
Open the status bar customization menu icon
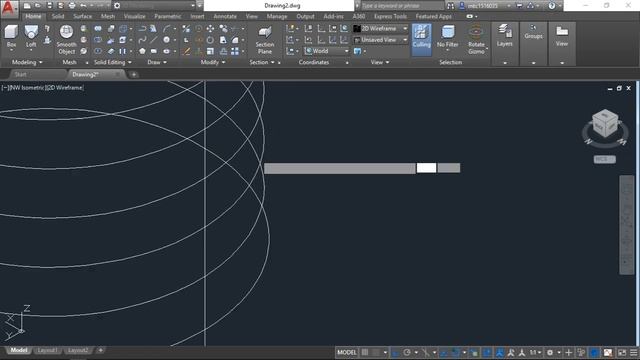633,352
